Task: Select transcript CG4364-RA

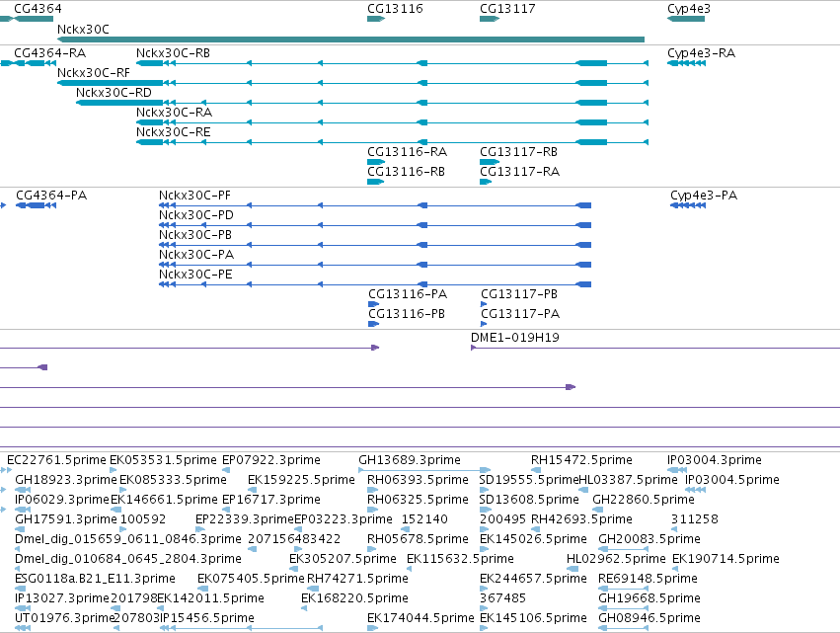Action: [49, 53]
